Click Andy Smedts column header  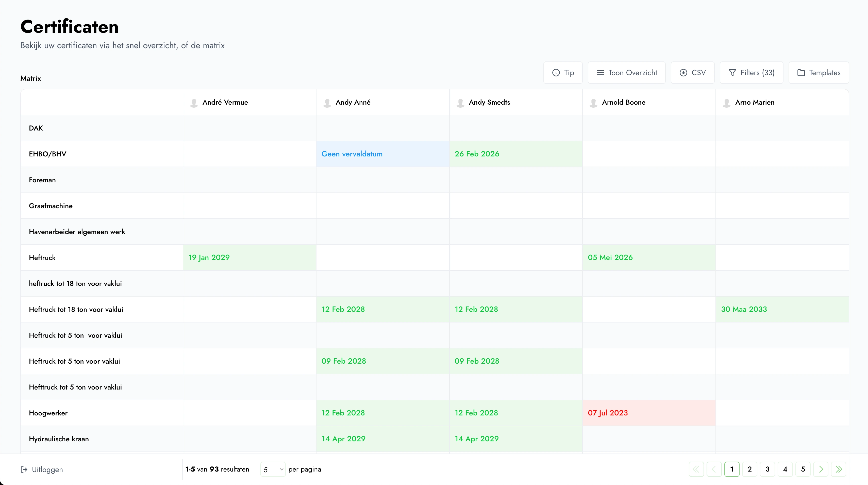click(x=489, y=102)
